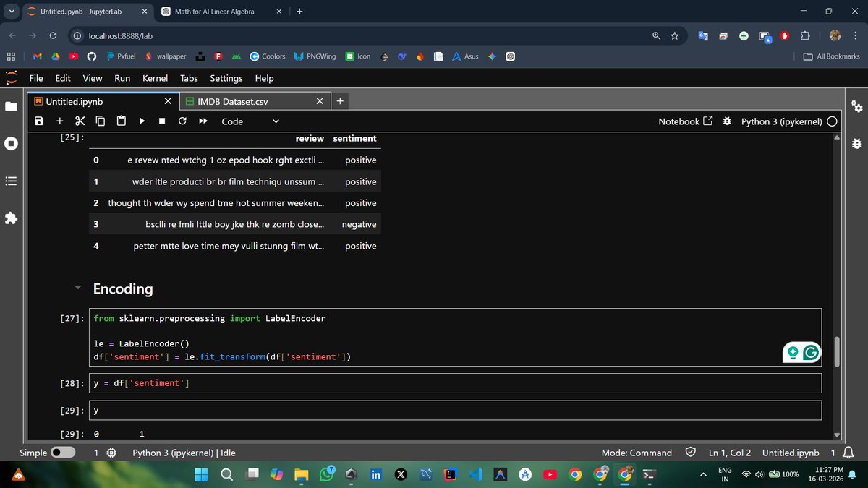Screen dimensions: 868x488
Task: Open the Run menu
Action: point(122,78)
